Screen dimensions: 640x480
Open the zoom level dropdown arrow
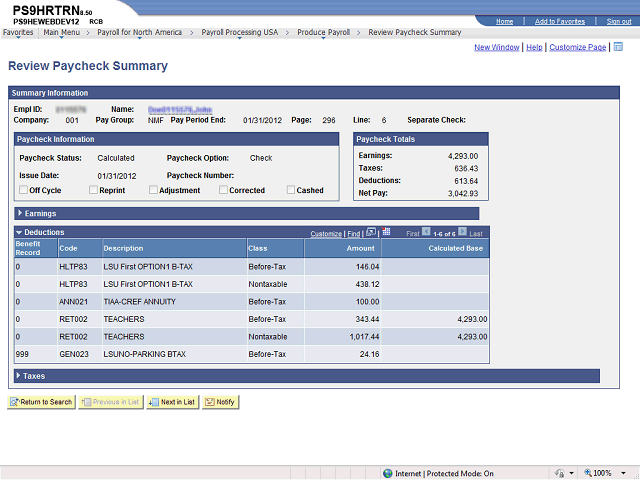pos(623,473)
